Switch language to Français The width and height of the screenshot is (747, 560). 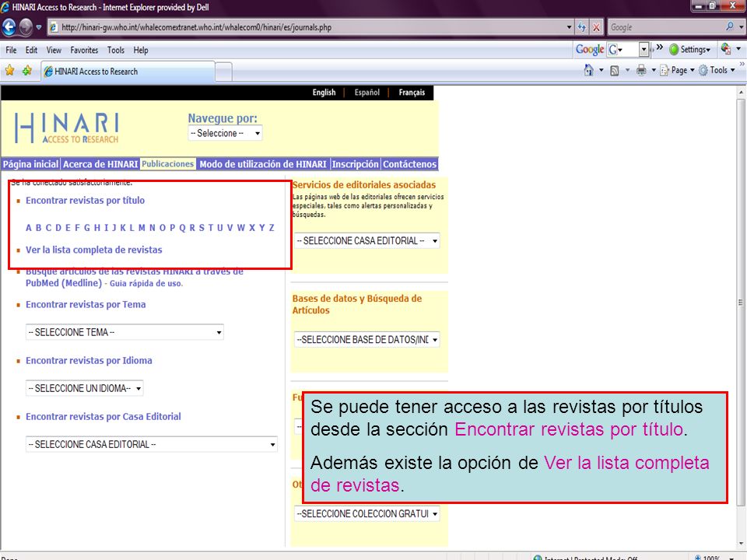point(412,93)
